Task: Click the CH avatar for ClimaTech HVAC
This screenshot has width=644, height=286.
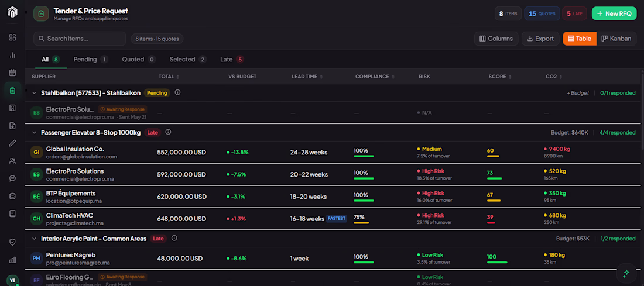Action: tap(36, 219)
